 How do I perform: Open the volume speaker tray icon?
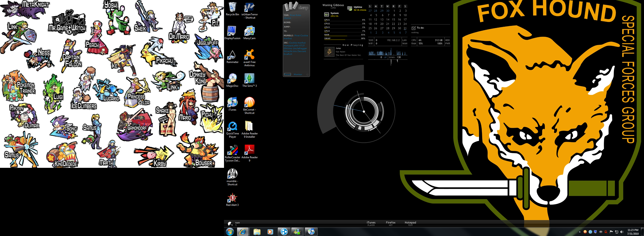(x=622, y=232)
